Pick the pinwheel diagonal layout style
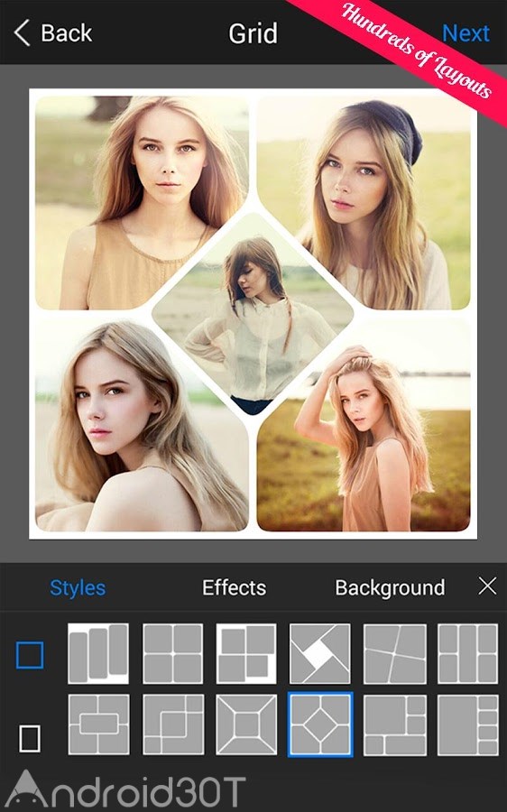 click(320, 653)
